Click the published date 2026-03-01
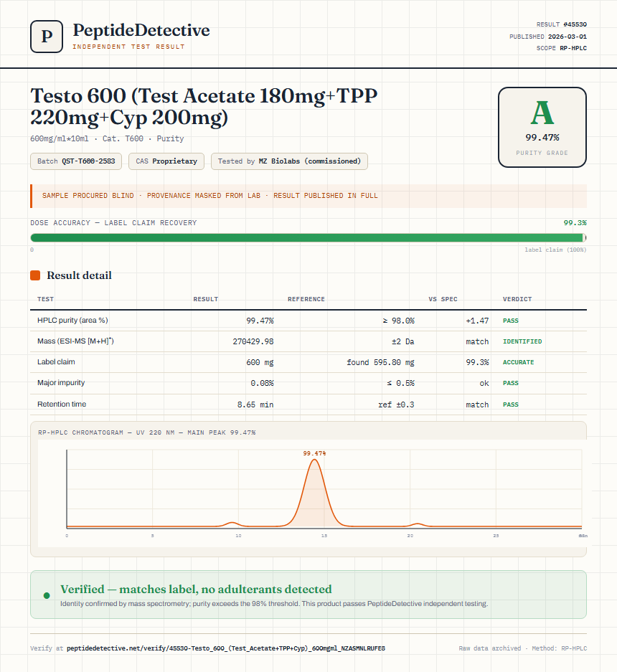 (x=567, y=37)
